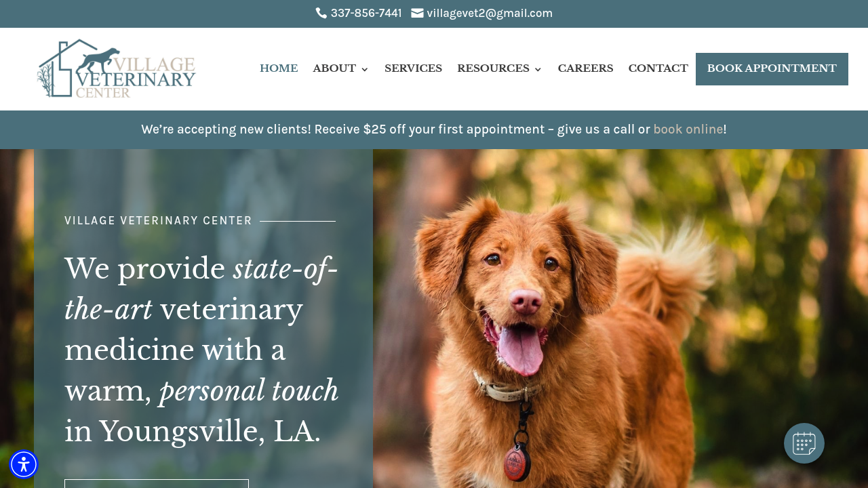
Task: Open the Careers page
Action: click(585, 68)
